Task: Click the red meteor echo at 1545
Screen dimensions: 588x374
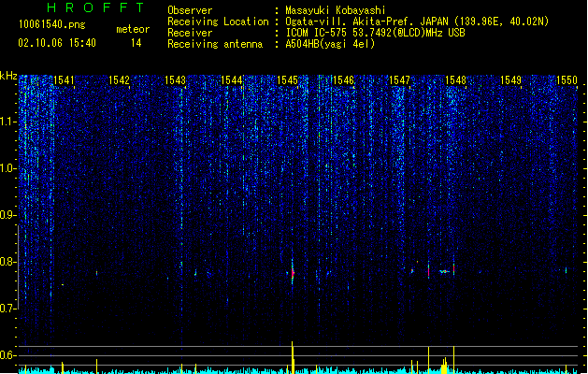Action: [x=293, y=273]
